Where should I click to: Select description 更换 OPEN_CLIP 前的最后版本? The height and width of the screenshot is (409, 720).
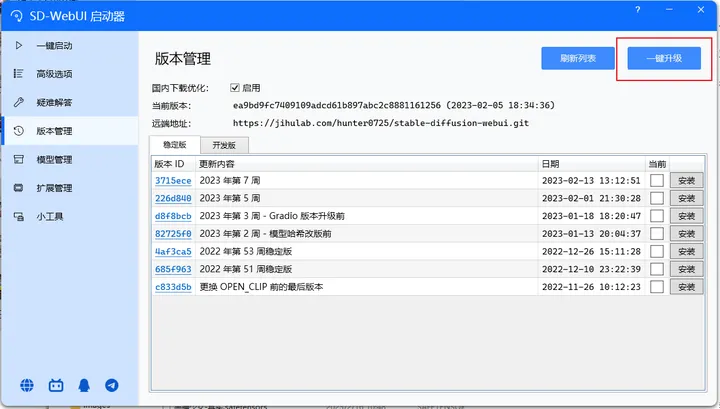[x=261, y=287]
